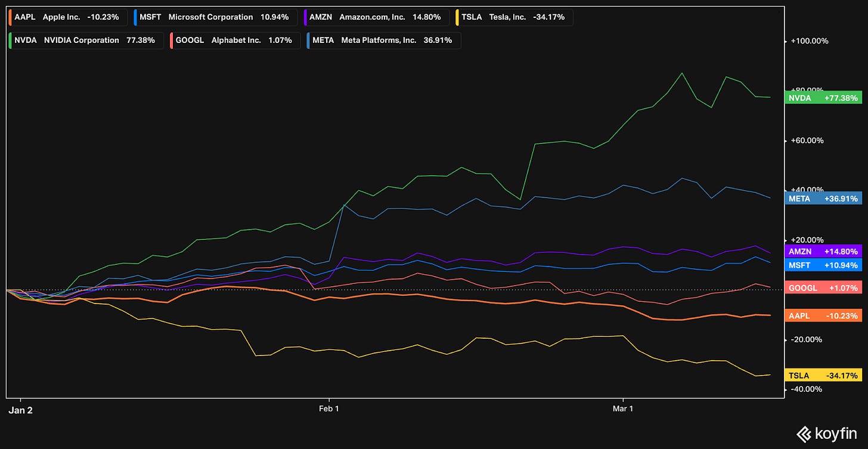Select the AMZN Amazon.com legend chip
868x449 pixels.
[x=376, y=17]
